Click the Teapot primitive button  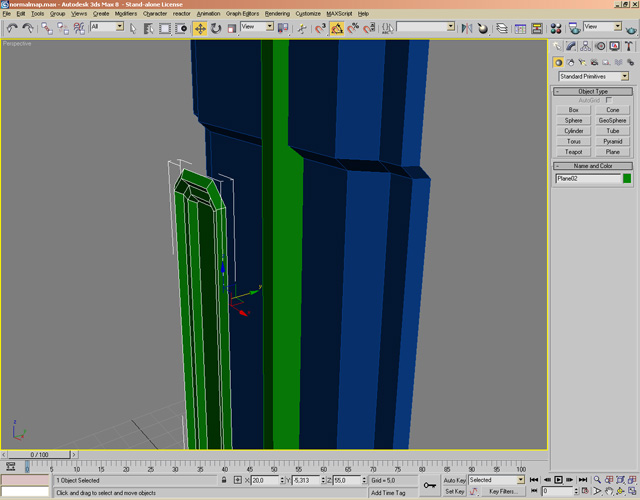point(573,152)
